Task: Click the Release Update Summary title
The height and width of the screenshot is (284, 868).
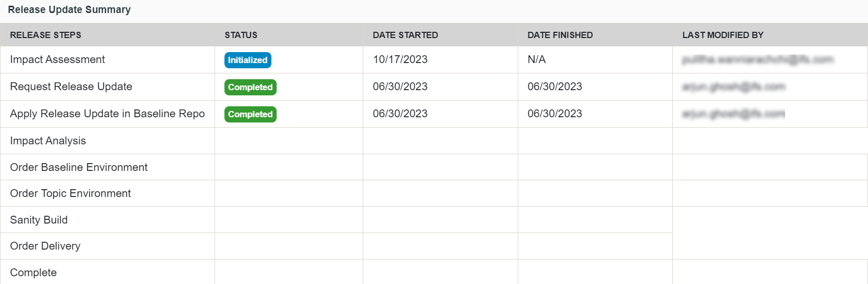Action: coord(69,9)
